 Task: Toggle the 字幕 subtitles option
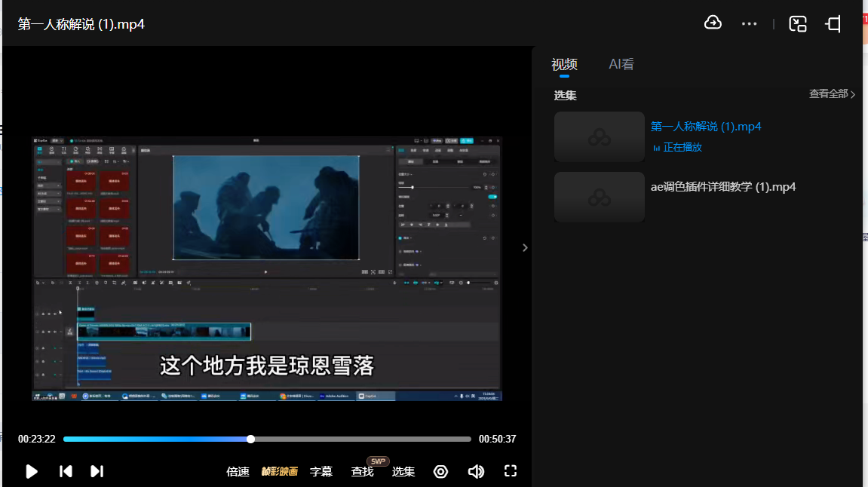[321, 471]
